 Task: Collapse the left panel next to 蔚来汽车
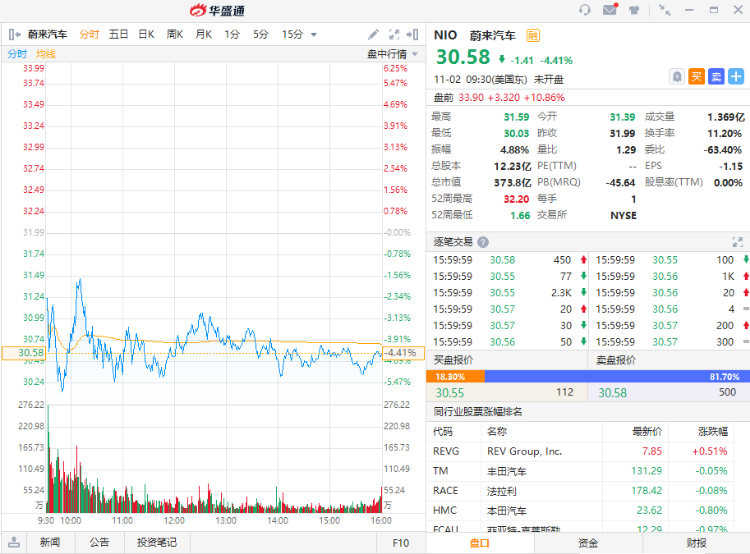[x=14, y=34]
